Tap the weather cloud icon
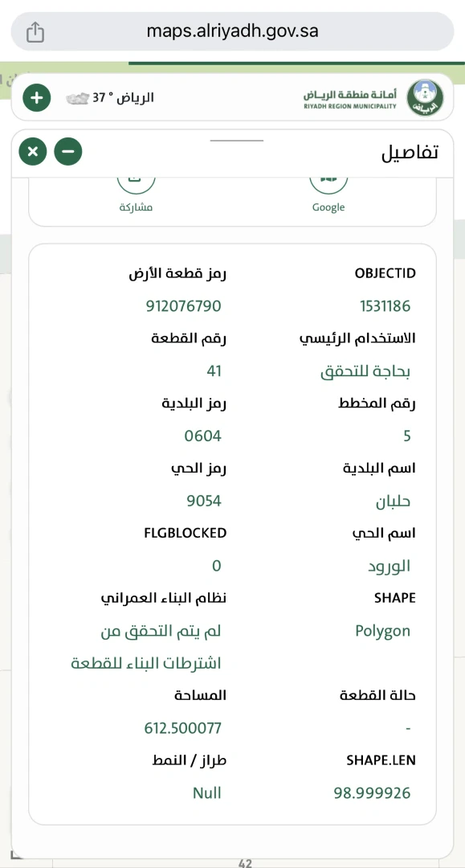 [x=77, y=99]
